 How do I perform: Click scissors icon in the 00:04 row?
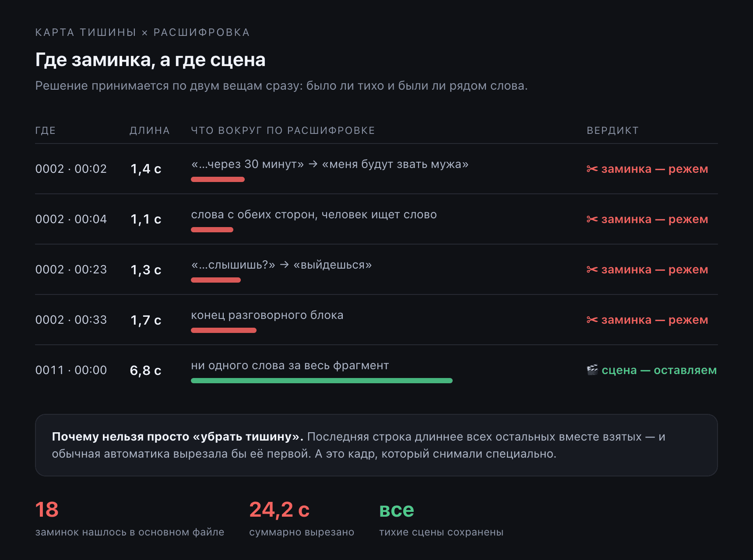[x=592, y=219]
